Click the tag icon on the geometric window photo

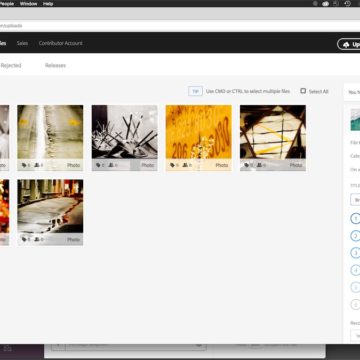pyautogui.click(x=246, y=165)
